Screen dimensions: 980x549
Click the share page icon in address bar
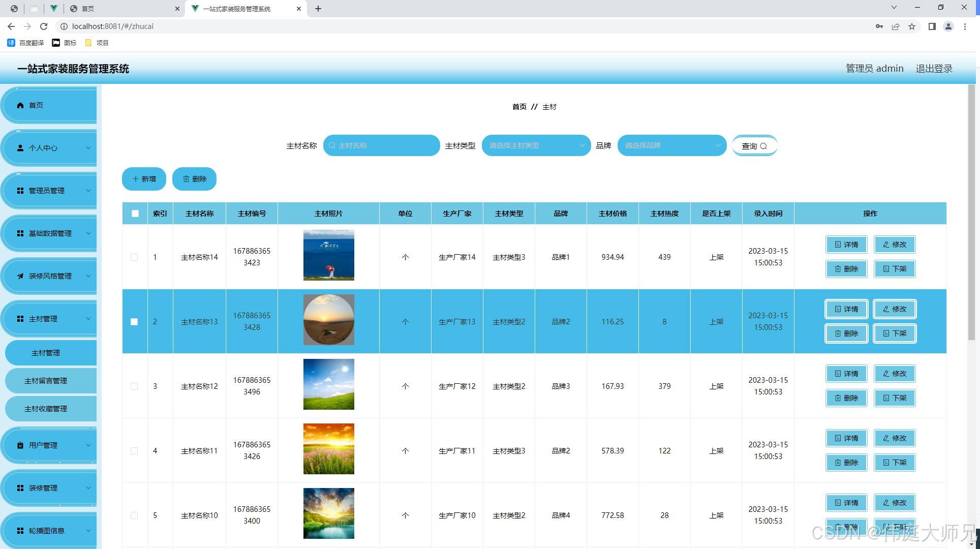pos(896,26)
